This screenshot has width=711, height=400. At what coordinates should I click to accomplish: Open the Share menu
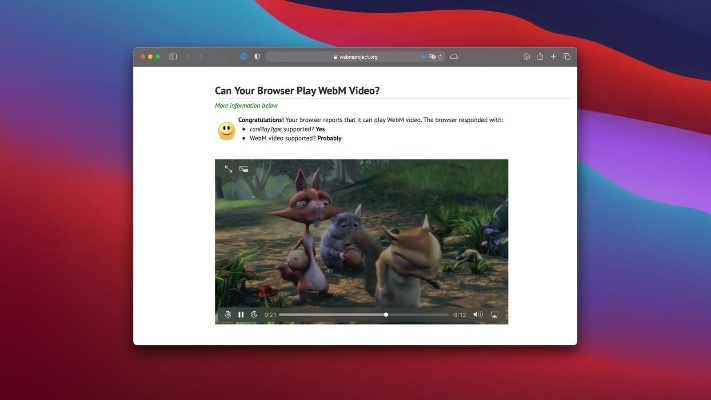pos(540,57)
